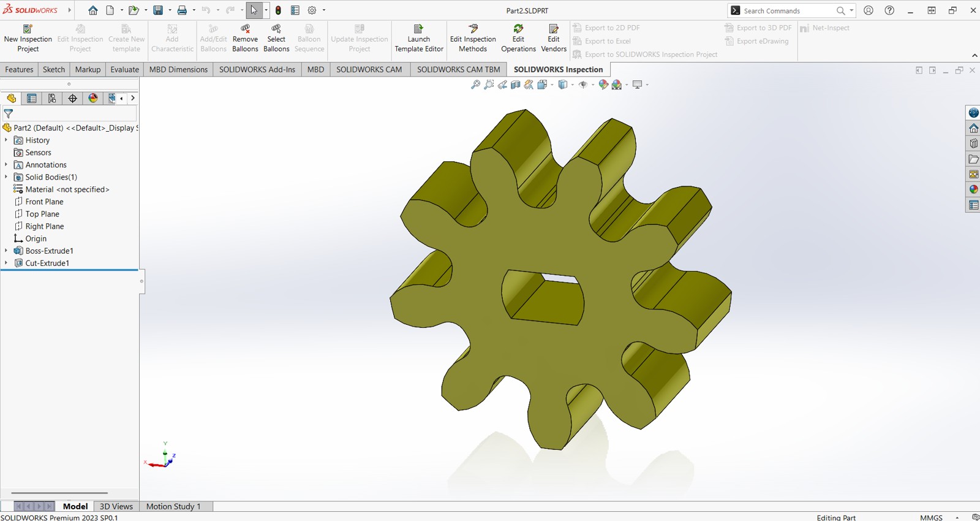Open the Save dropdown arrow
980x521 pixels.
pos(170,10)
